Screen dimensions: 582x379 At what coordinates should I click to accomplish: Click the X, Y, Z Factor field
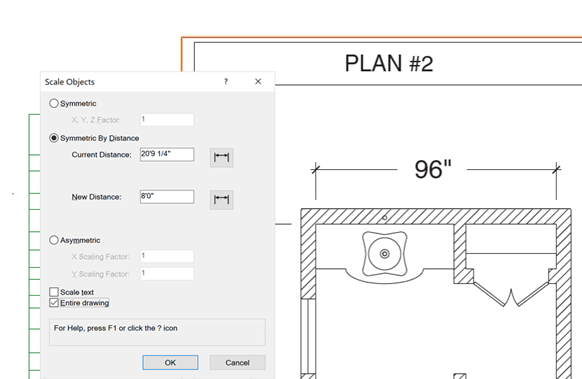(x=167, y=120)
